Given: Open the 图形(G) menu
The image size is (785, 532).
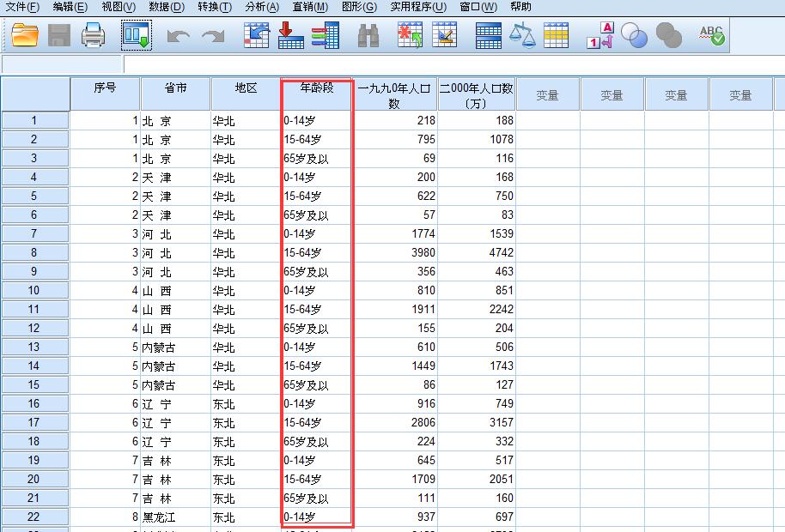Looking at the screenshot, I should (x=357, y=7).
